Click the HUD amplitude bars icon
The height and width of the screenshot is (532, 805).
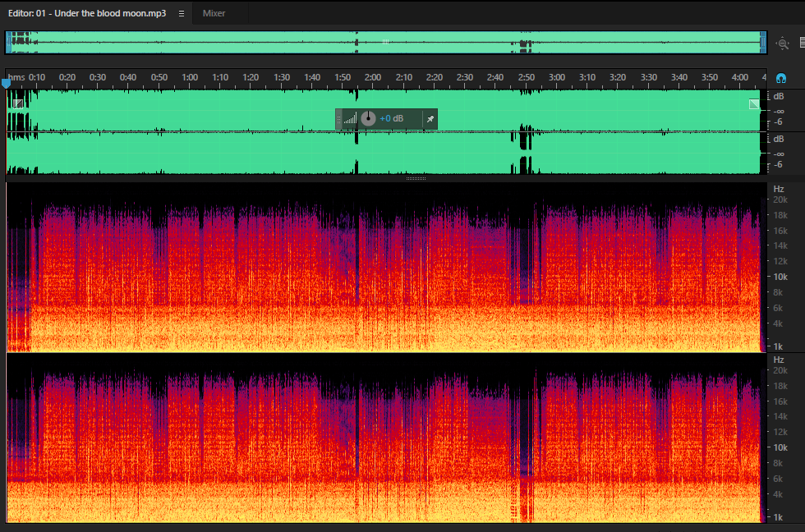(350, 118)
